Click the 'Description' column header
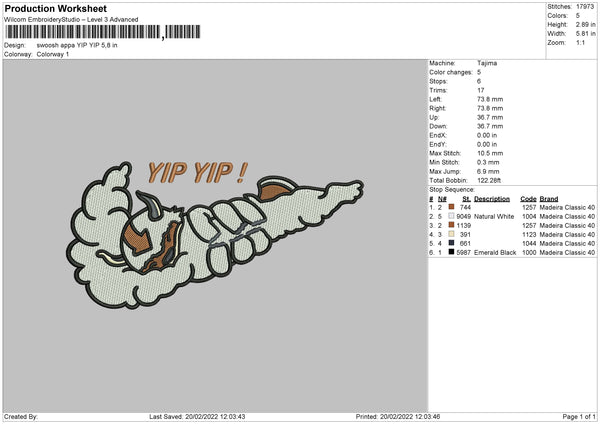The width and height of the screenshot is (600, 424). 492,199
